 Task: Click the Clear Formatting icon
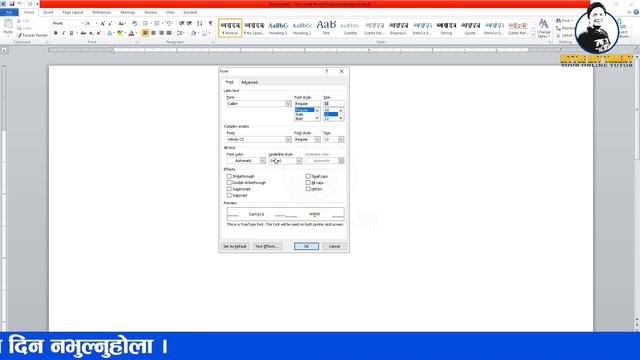[135, 24]
